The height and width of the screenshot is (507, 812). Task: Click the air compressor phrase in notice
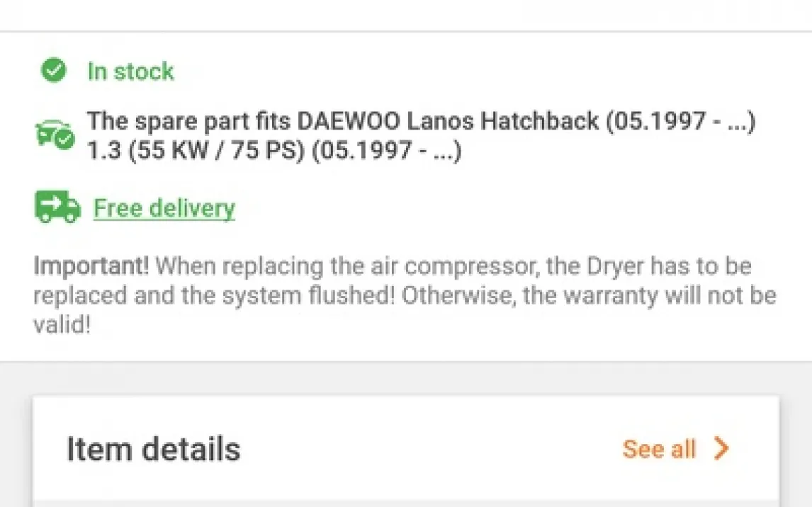463,267
